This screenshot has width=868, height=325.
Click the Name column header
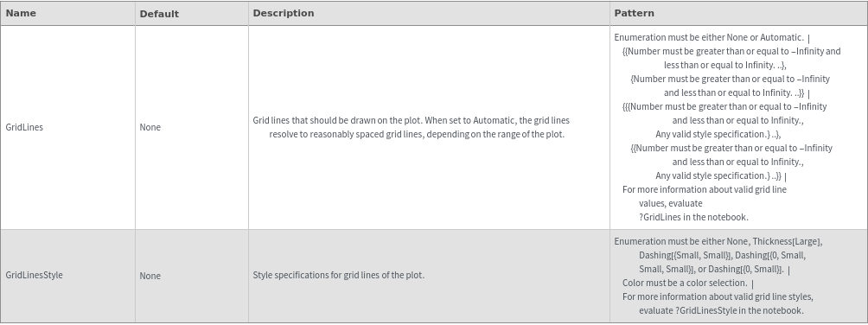21,13
